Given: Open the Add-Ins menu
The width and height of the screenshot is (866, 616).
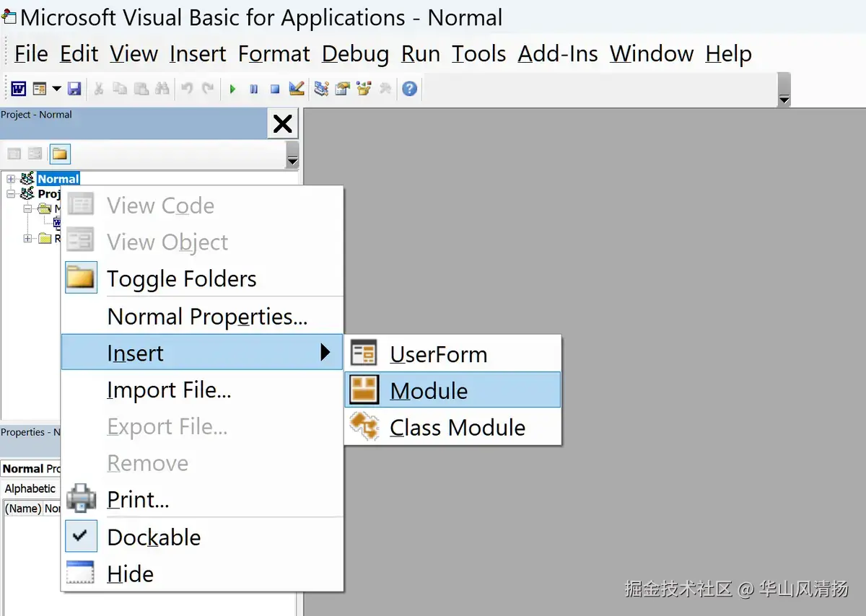Looking at the screenshot, I should point(558,53).
